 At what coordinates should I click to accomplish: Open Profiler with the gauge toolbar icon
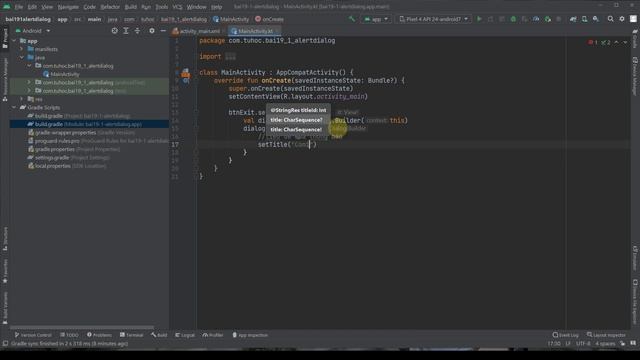(x=536, y=19)
